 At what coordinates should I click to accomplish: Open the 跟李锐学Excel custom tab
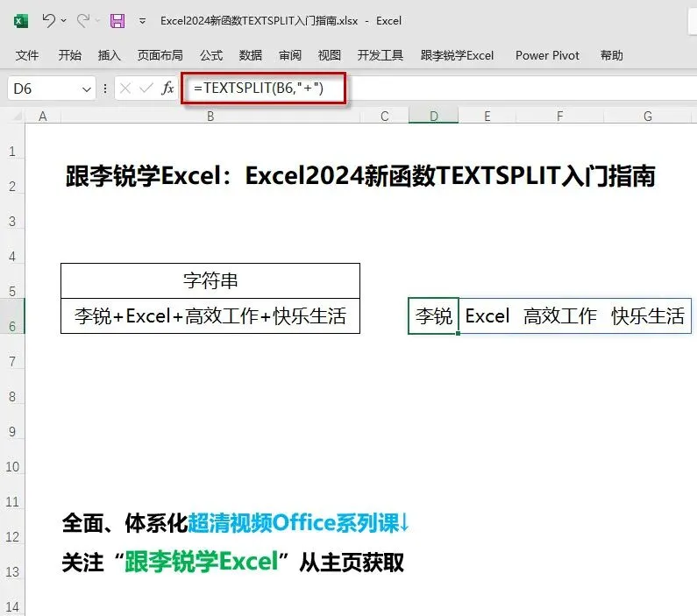[x=457, y=55]
